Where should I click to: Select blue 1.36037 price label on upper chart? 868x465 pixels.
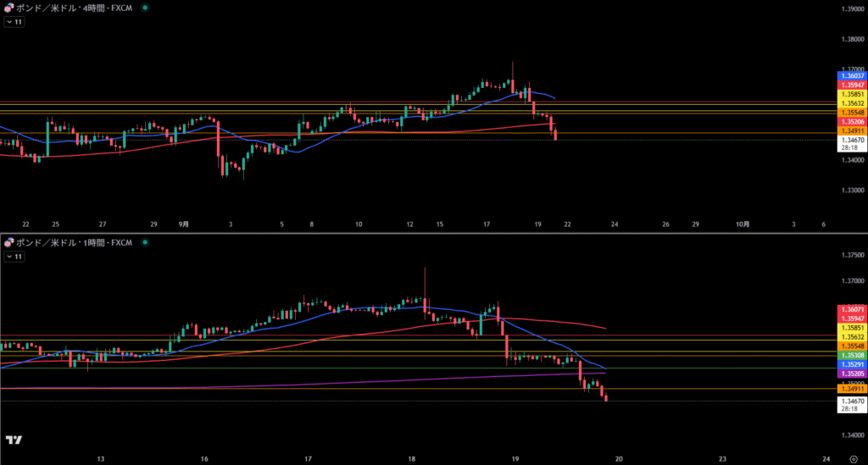pyautogui.click(x=852, y=76)
